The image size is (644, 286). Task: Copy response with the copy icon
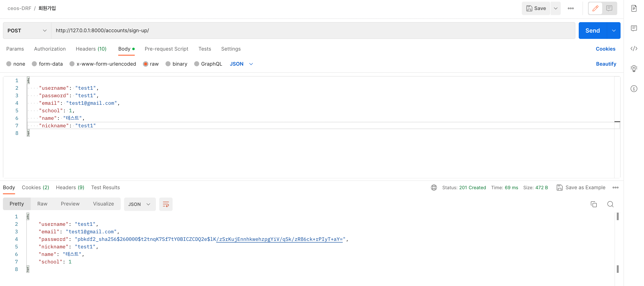(594, 204)
